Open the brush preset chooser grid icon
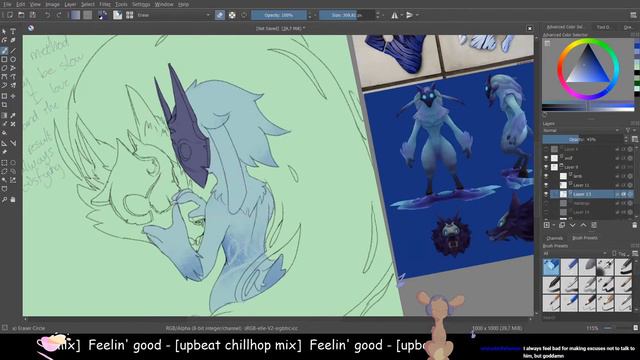 [x=130, y=15]
